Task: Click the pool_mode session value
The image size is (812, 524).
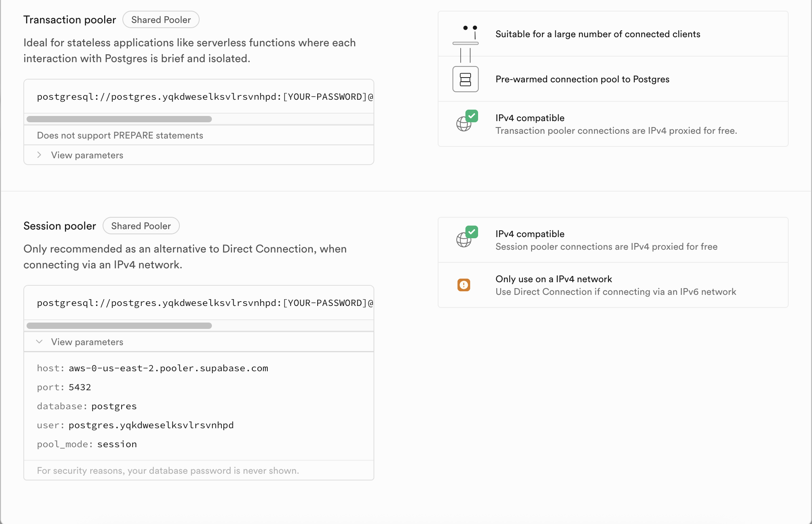Action: tap(117, 444)
